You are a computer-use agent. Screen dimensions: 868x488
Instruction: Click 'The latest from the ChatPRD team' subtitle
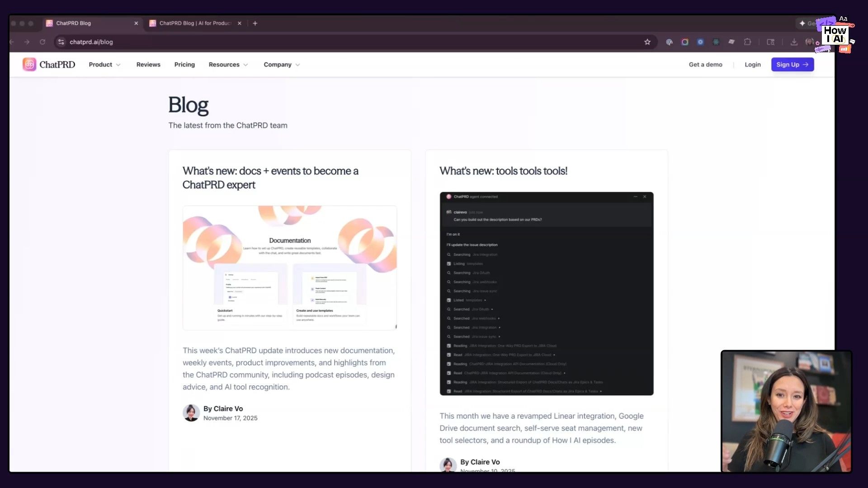228,125
